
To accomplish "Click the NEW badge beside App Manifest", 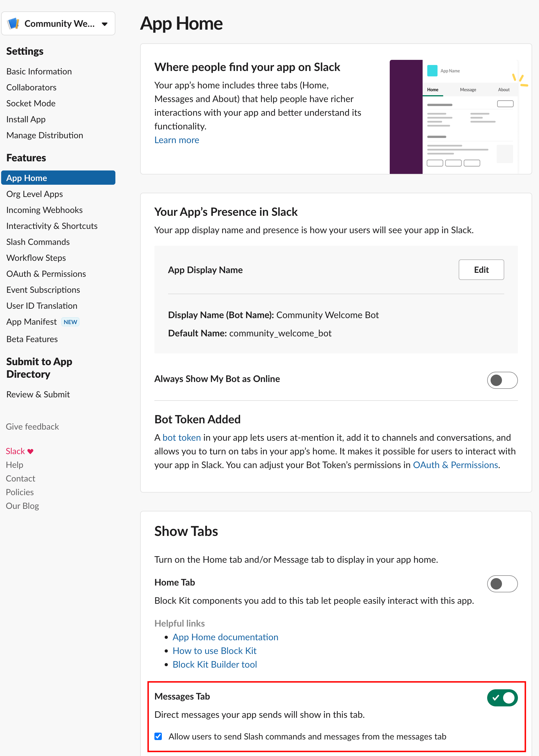I will click(x=70, y=322).
